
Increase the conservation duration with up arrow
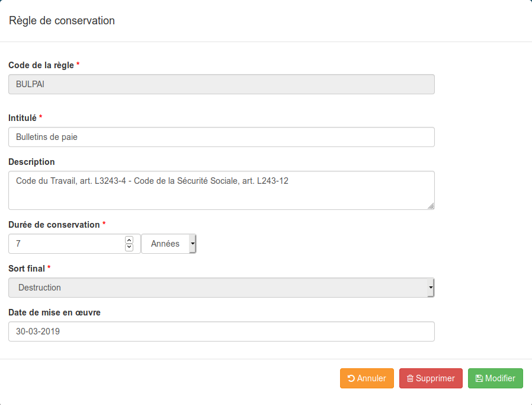(x=129, y=240)
